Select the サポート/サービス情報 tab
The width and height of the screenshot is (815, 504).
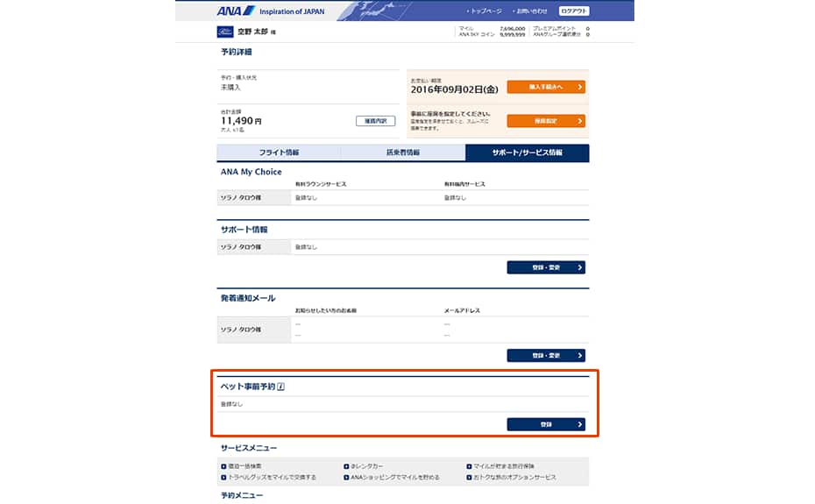(x=527, y=153)
